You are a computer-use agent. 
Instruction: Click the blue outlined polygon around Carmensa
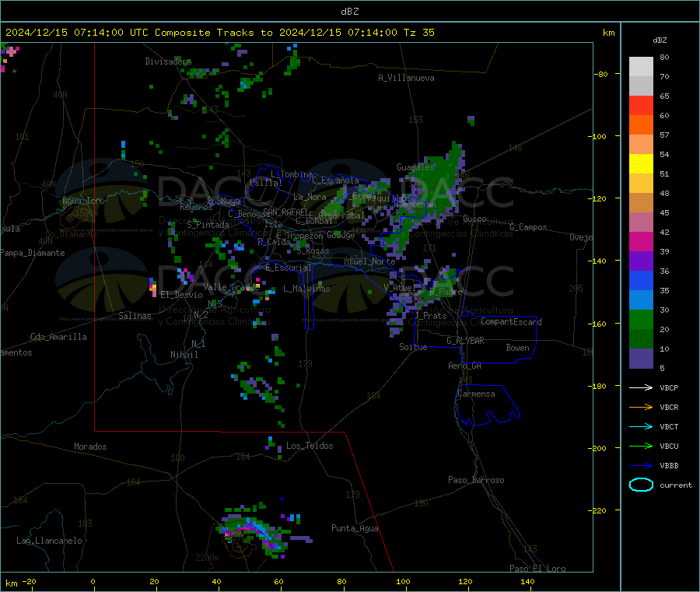click(x=487, y=405)
